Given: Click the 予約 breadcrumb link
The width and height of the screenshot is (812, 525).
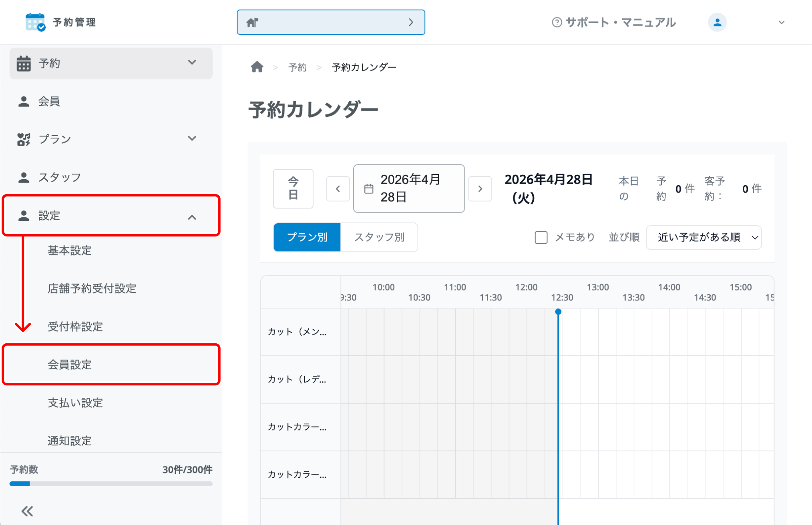Looking at the screenshot, I should click(x=297, y=67).
